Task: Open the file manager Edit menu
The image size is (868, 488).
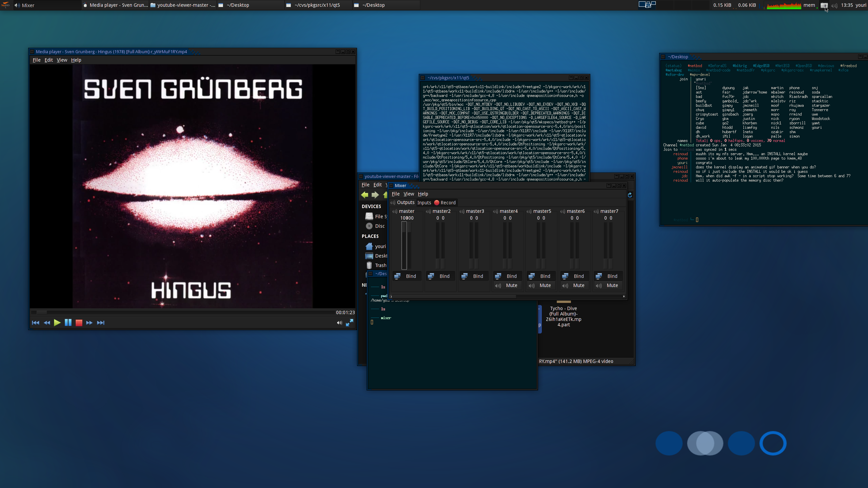Action: [378, 185]
